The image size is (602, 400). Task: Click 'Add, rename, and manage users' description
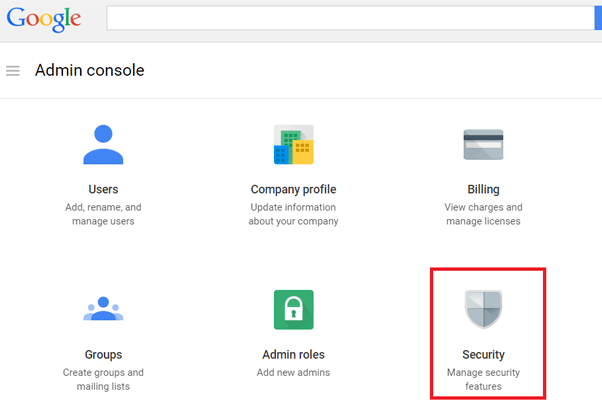[x=103, y=214]
